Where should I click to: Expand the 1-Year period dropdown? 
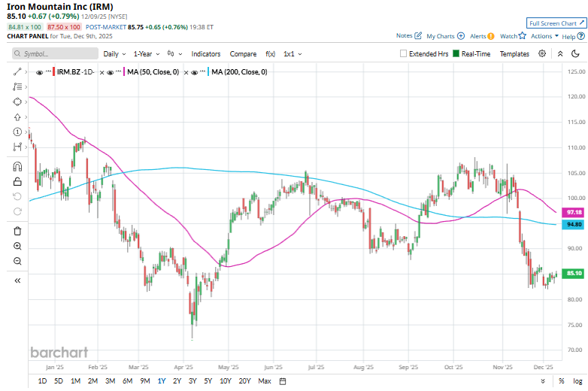[147, 54]
